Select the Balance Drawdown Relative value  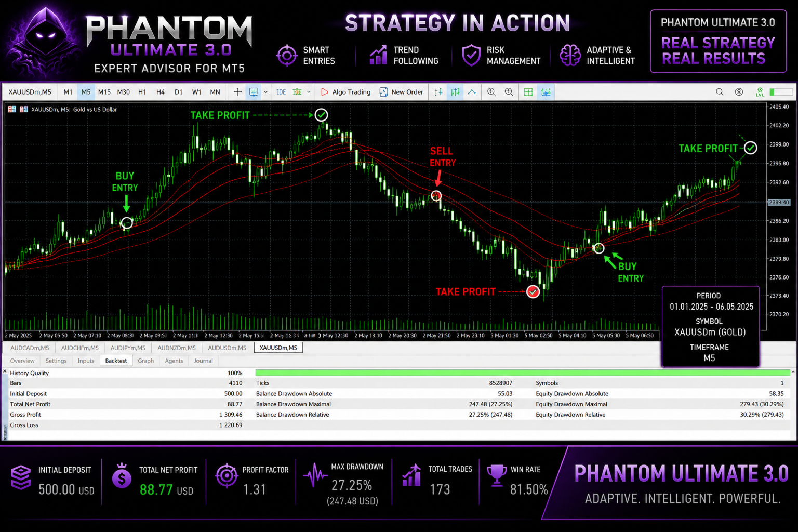tap(491, 415)
